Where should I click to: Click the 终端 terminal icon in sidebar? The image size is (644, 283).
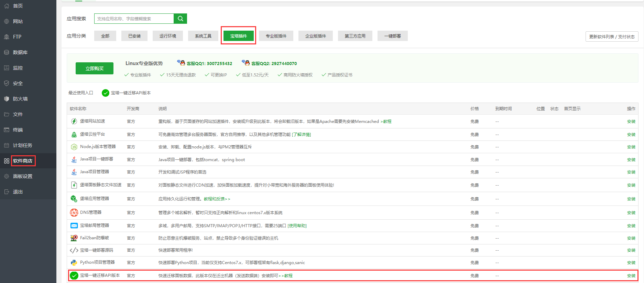pyautogui.click(x=7, y=130)
